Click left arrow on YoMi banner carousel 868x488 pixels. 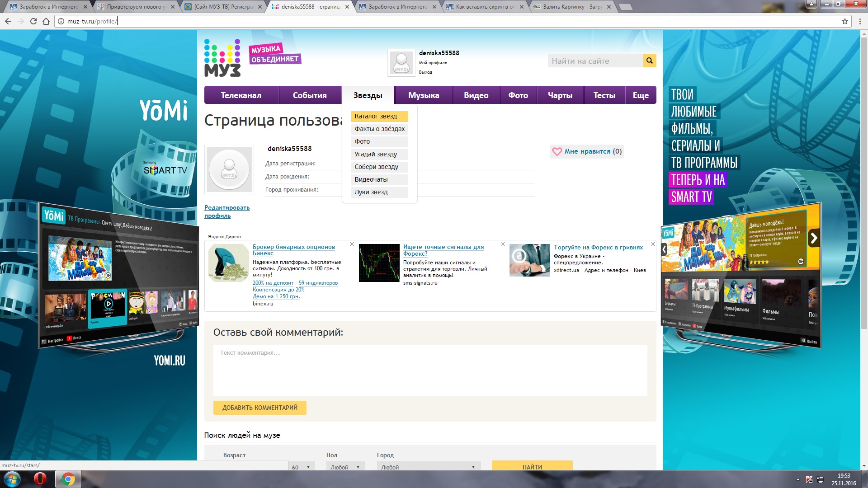(664, 249)
